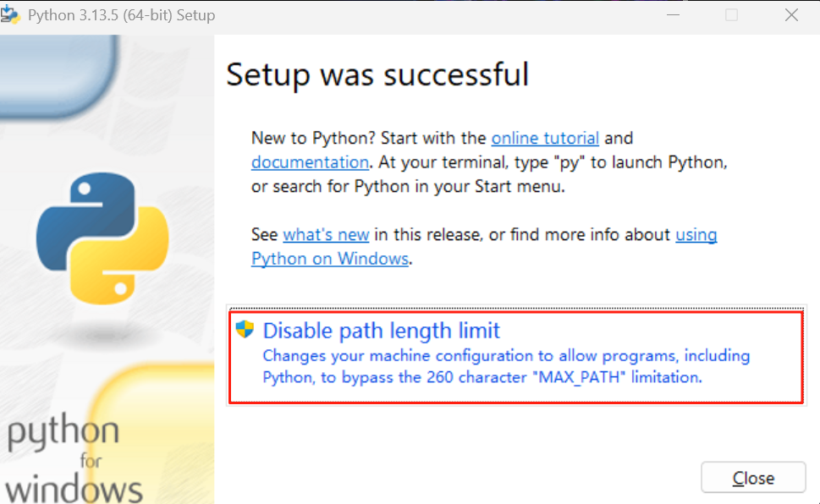Click the empty area below the Close button
820x504 pixels.
click(x=753, y=501)
